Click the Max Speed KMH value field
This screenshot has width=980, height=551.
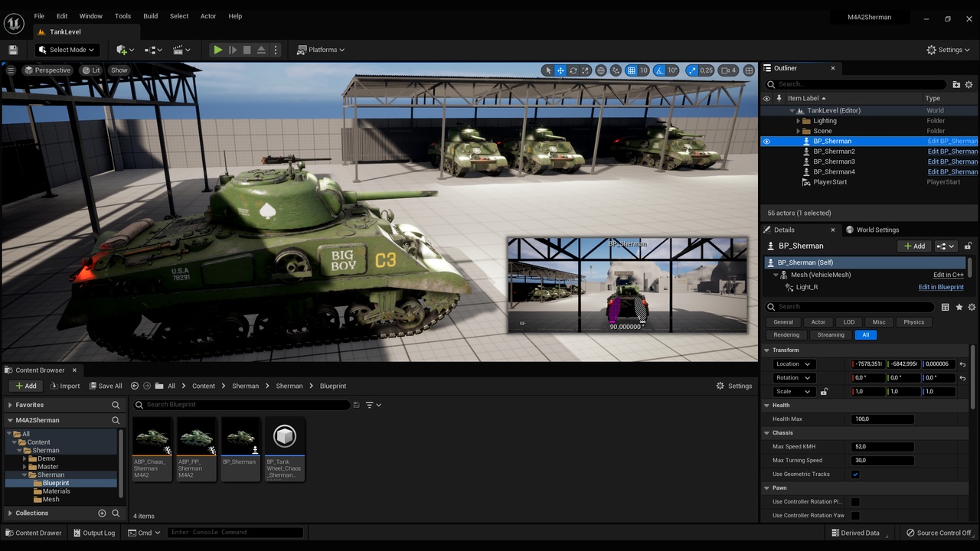tap(882, 447)
